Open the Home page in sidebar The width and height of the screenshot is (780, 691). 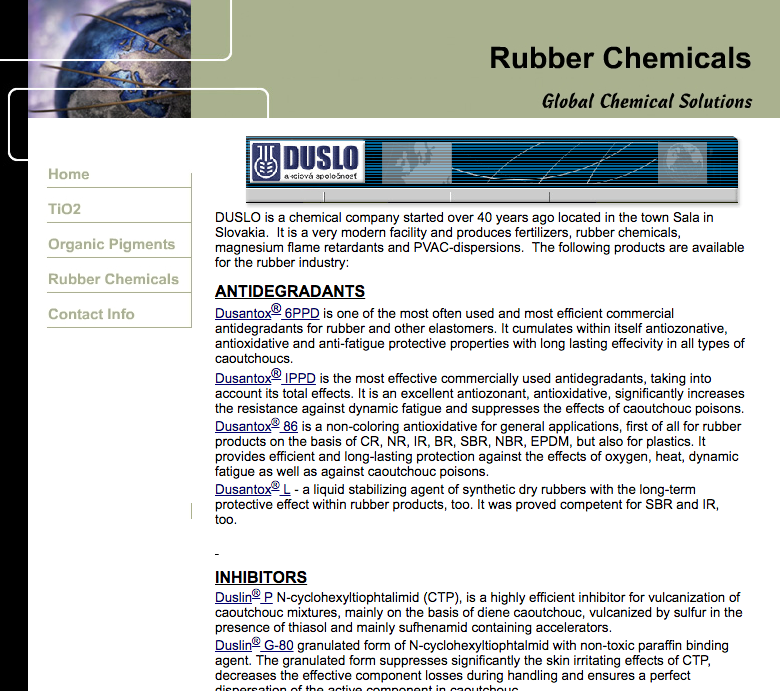pyautogui.click(x=69, y=174)
